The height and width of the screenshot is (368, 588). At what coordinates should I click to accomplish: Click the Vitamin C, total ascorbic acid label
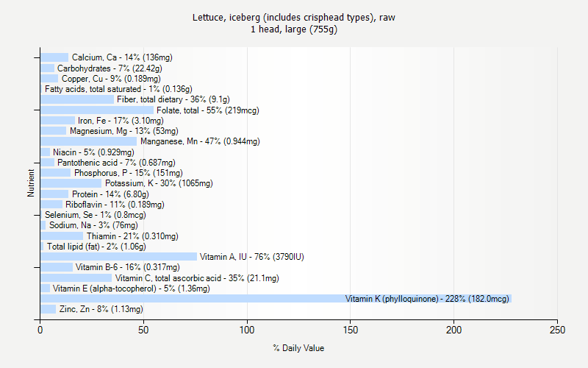(197, 278)
